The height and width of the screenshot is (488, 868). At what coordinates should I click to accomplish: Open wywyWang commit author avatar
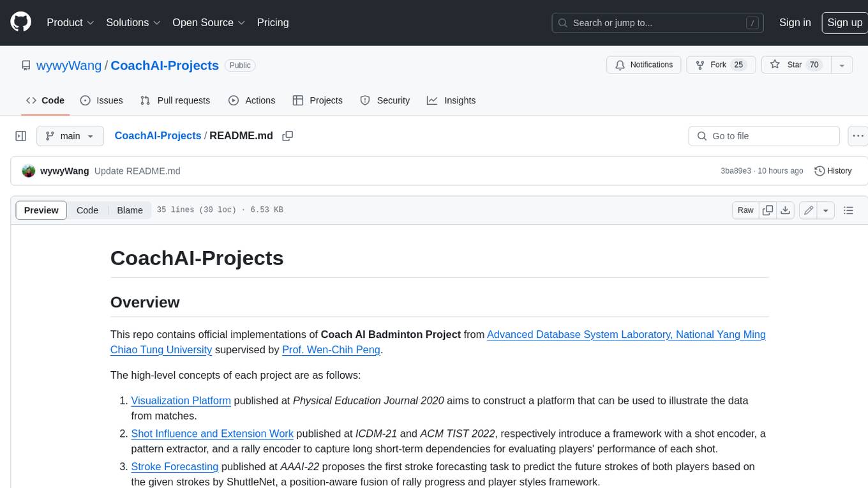click(x=29, y=171)
